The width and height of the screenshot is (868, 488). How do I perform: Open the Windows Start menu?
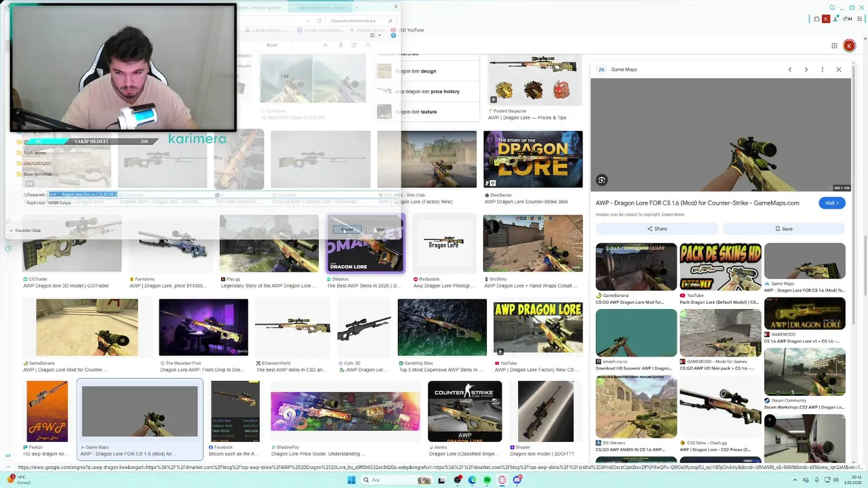coord(351,480)
